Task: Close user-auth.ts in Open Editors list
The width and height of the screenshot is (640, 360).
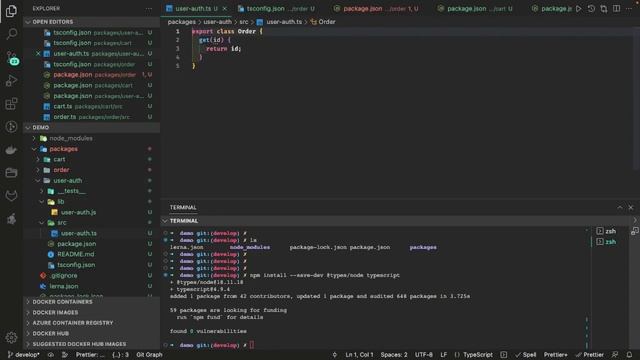Action: coord(38,53)
